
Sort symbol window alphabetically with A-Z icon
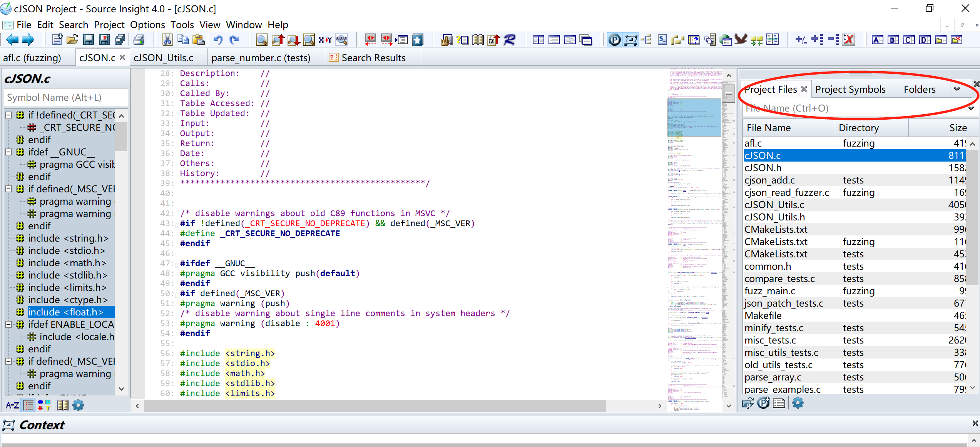(12, 405)
